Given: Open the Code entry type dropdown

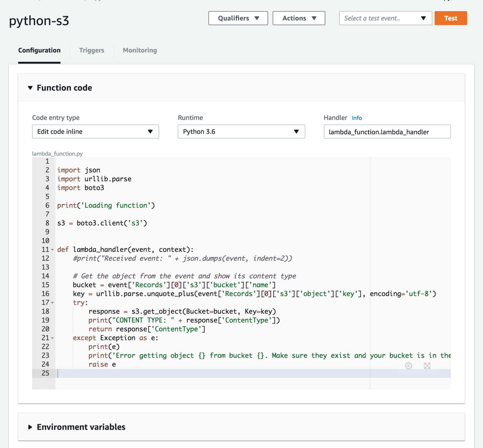Looking at the screenshot, I should (x=95, y=132).
